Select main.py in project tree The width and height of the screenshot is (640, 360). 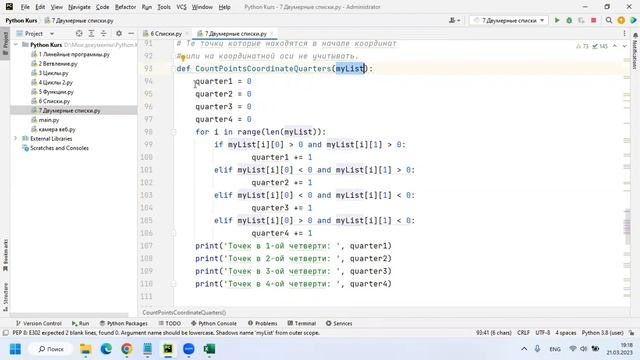pyautogui.click(x=49, y=120)
